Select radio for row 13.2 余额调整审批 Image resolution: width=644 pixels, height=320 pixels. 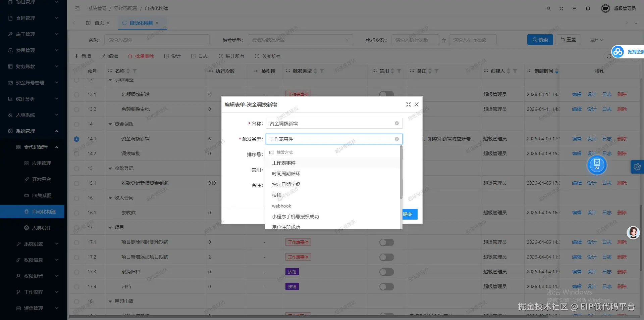[76, 109]
